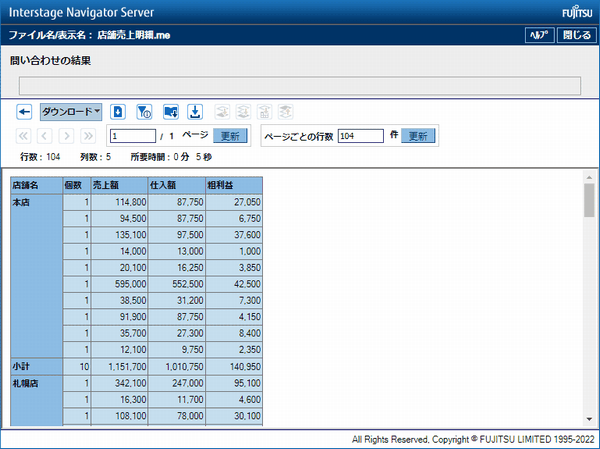Click the rows-per-page input showing 104
Viewport: 600px width, 449px height.
pos(360,136)
